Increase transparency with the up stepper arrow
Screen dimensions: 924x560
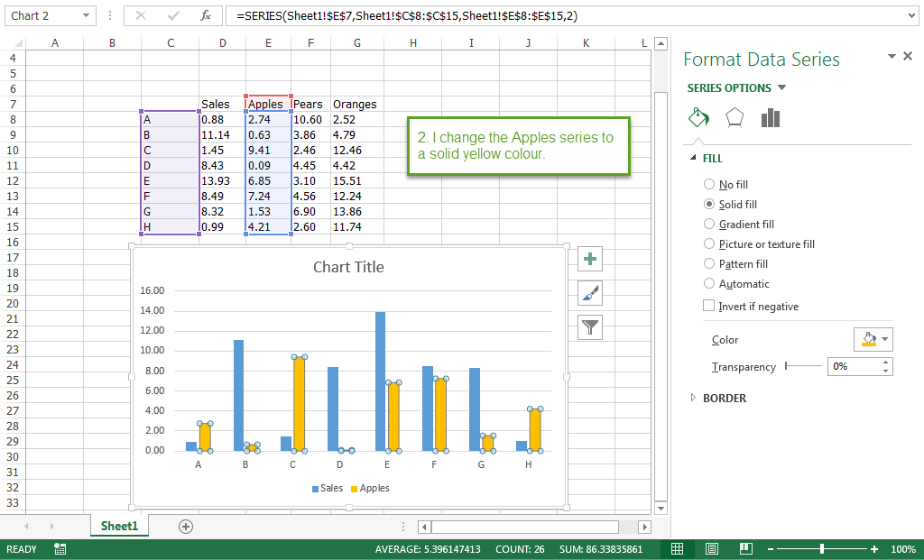pyautogui.click(x=886, y=363)
